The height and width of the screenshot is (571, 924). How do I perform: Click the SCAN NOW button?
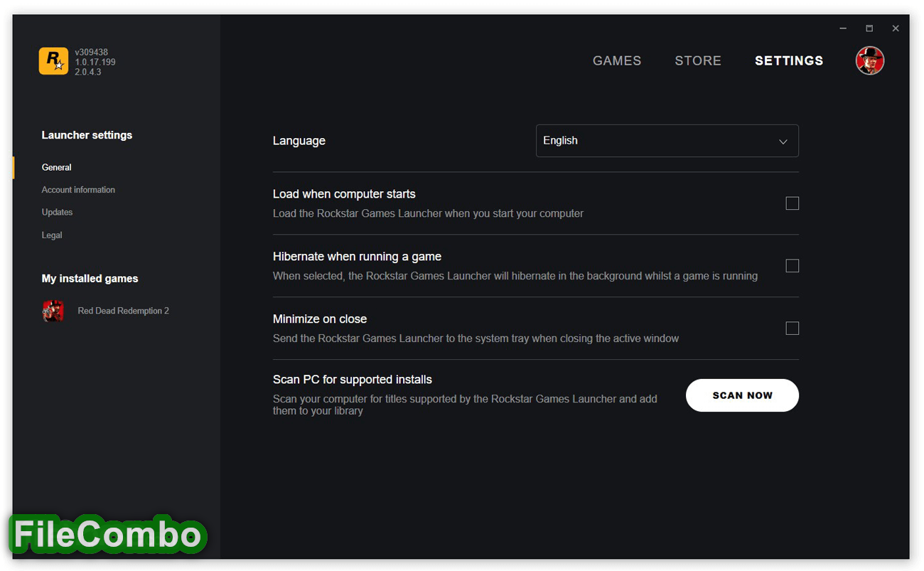point(742,395)
